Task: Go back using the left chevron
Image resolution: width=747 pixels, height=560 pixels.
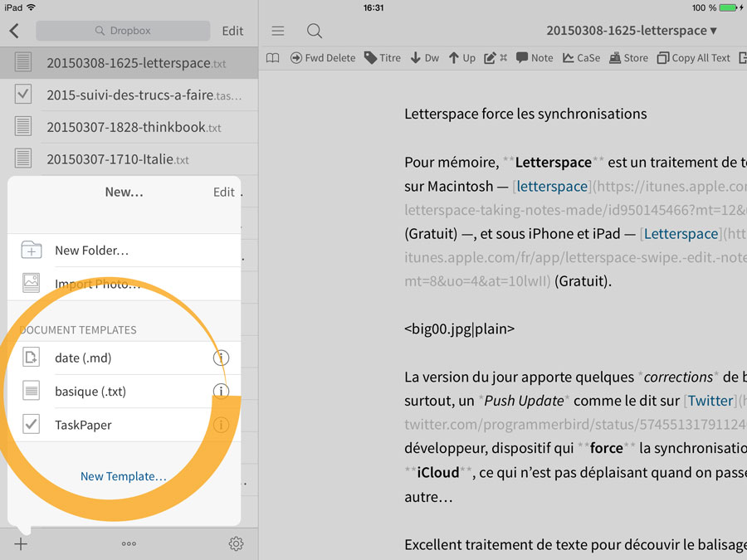Action: (x=14, y=31)
